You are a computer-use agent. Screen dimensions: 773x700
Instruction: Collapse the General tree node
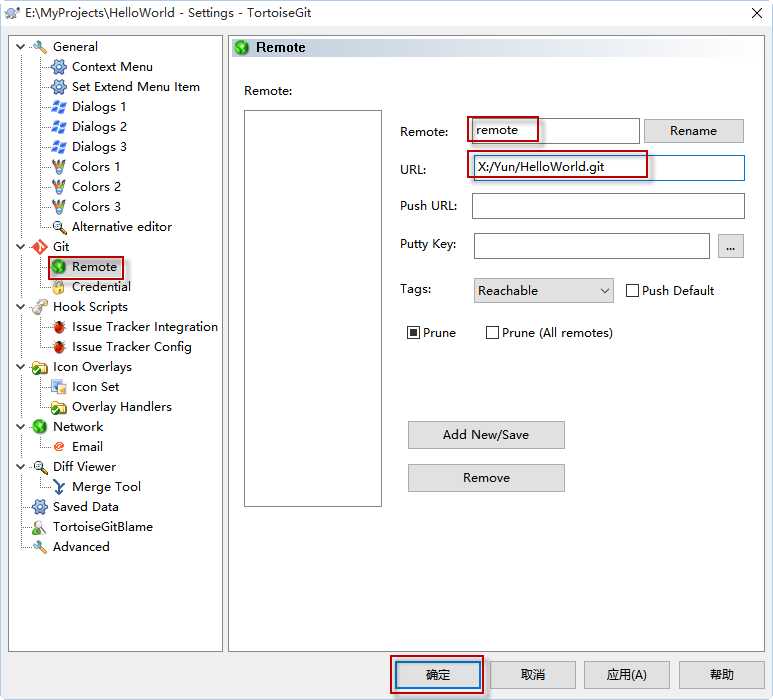click(x=20, y=47)
